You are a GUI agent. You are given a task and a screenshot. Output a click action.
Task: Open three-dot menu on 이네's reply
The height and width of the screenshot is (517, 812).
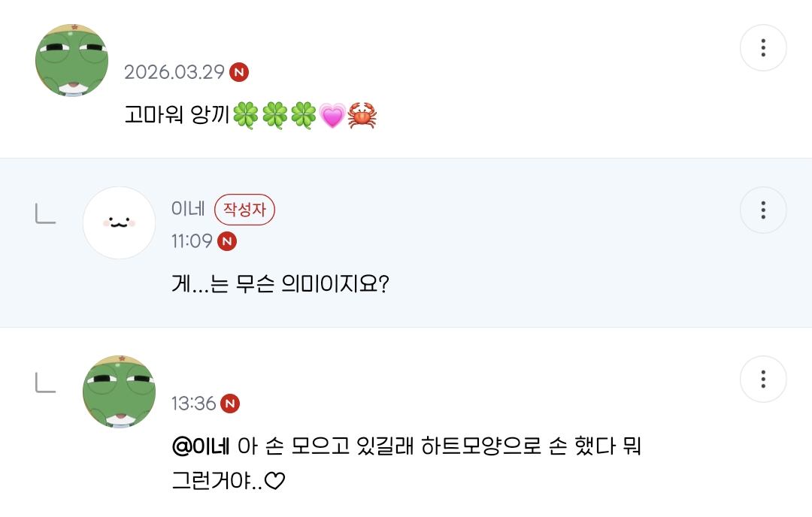(x=763, y=210)
